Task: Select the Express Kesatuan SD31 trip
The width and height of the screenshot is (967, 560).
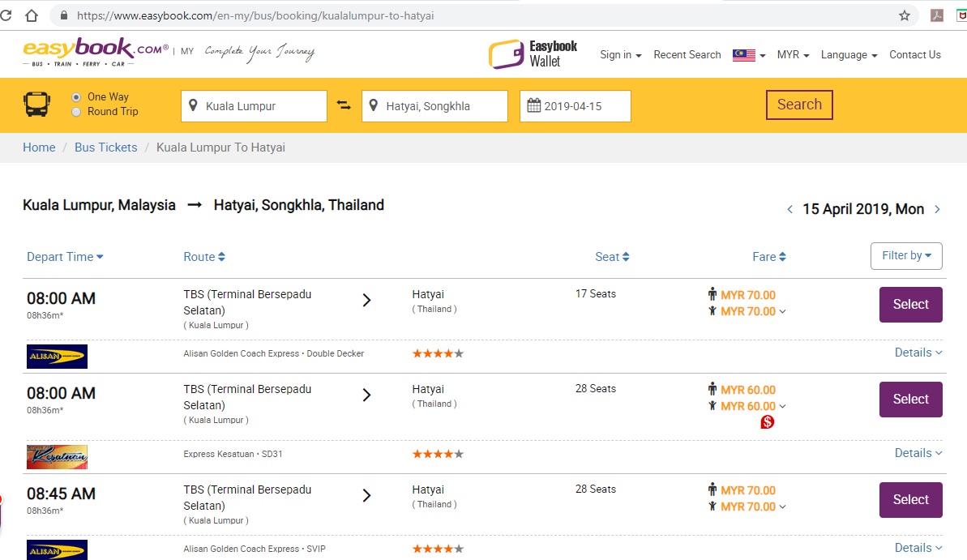Action: point(910,400)
